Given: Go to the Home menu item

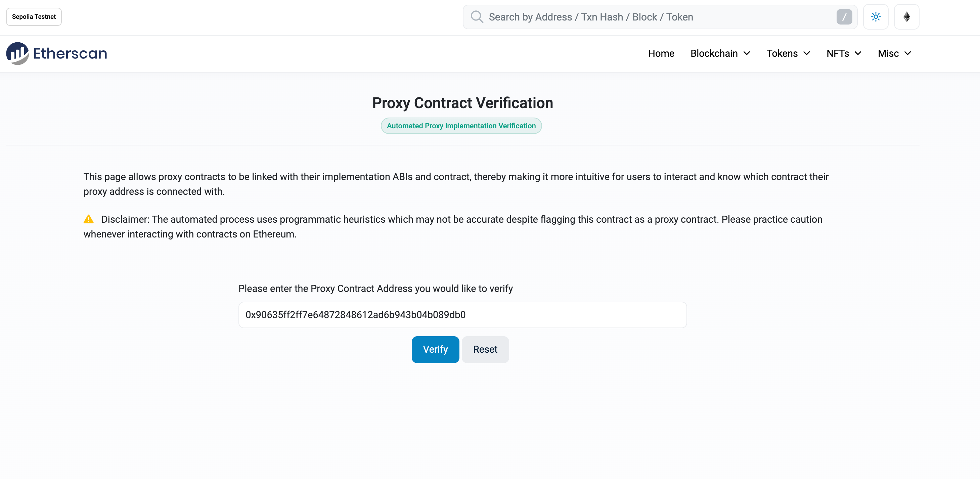Looking at the screenshot, I should point(661,53).
